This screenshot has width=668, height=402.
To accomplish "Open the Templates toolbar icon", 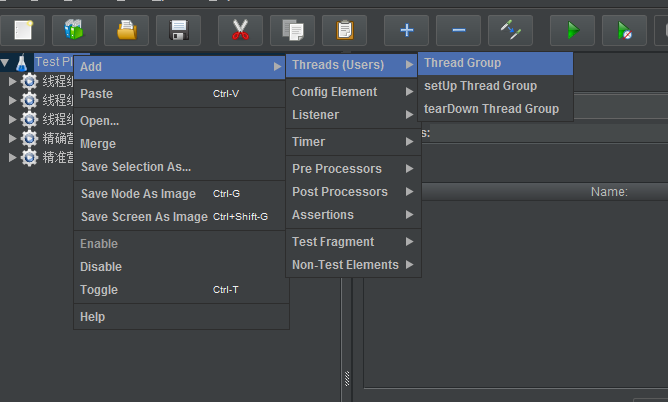I will pyautogui.click(x=74, y=30).
